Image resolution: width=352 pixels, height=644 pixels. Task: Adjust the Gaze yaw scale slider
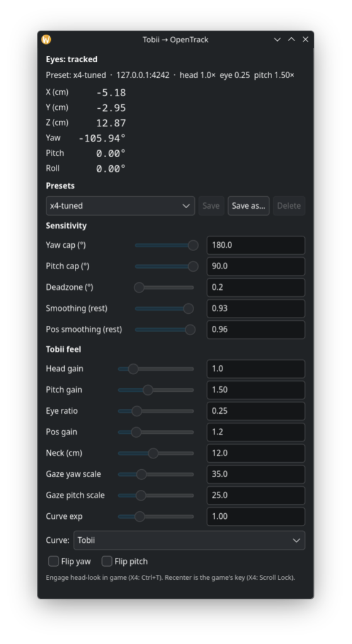click(156, 474)
